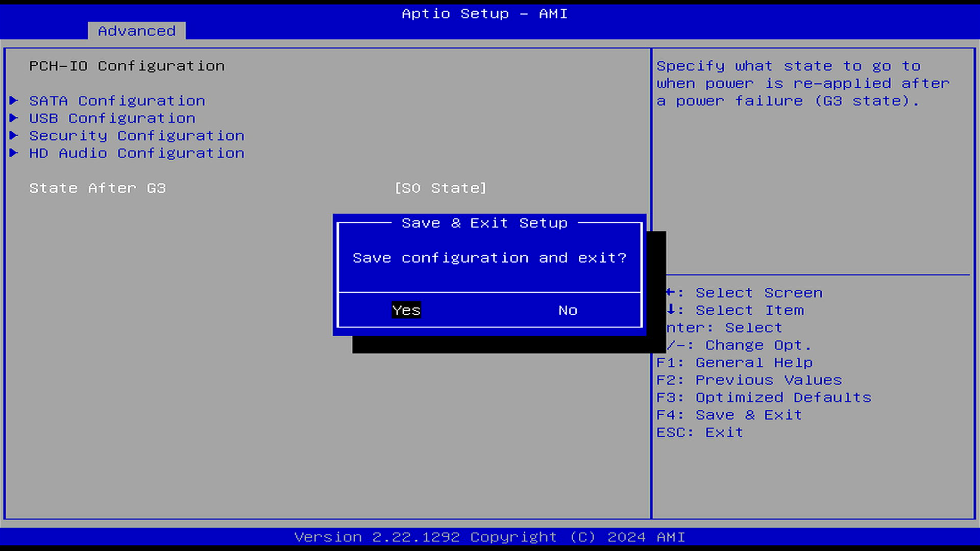Click Yes to save and exit
This screenshot has height=551, width=980.
click(x=406, y=310)
